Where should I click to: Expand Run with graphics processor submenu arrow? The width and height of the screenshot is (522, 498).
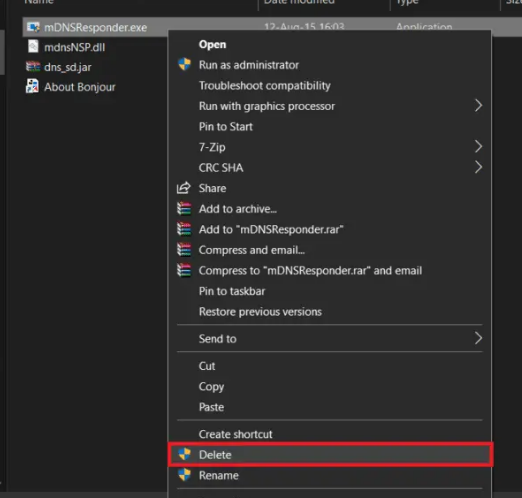(478, 106)
